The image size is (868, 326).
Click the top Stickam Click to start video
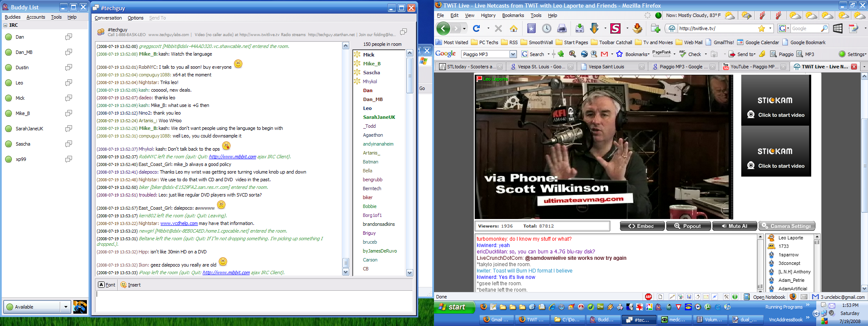pyautogui.click(x=776, y=115)
